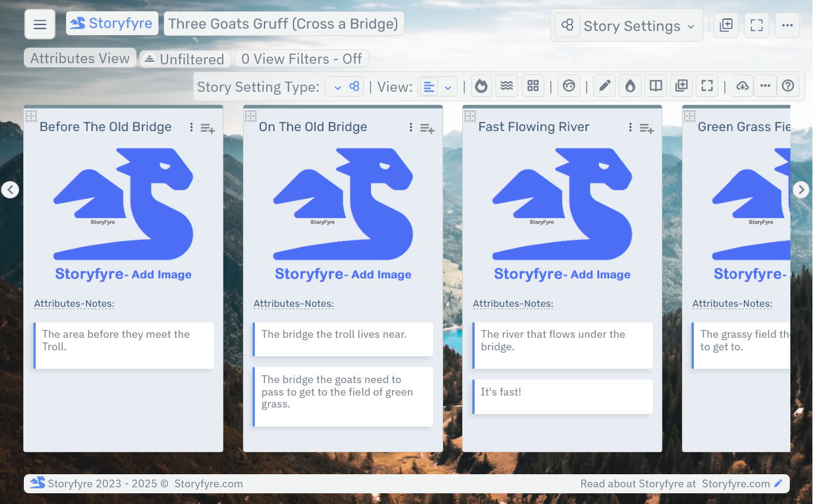Open the hamburger menu at top left
The image size is (813, 504).
click(x=39, y=24)
